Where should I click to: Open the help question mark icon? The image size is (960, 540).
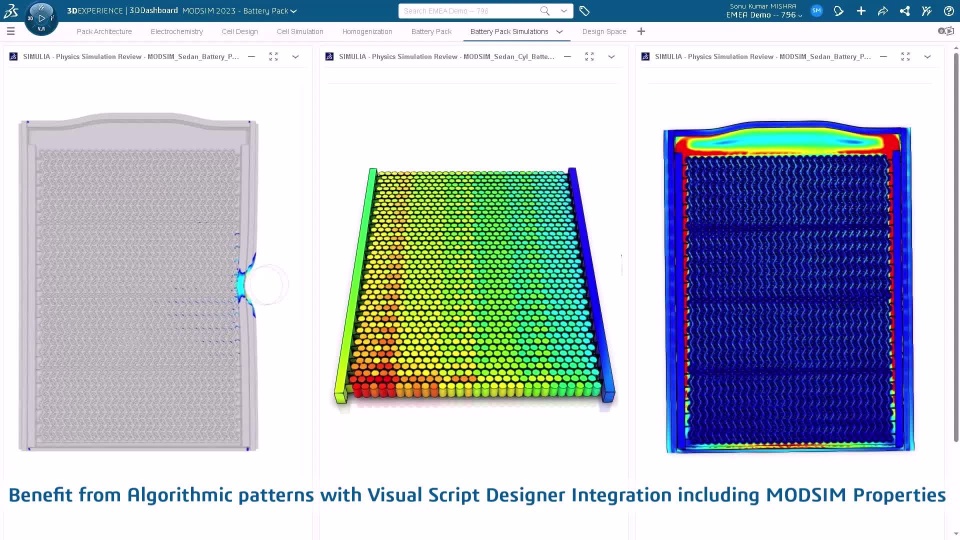(x=948, y=10)
